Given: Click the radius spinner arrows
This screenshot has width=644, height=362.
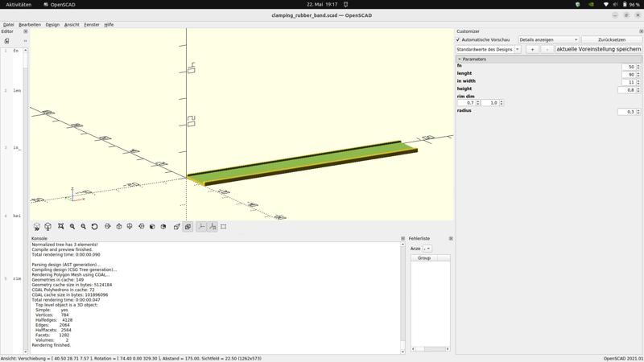Looking at the screenshot, I should (638, 112).
